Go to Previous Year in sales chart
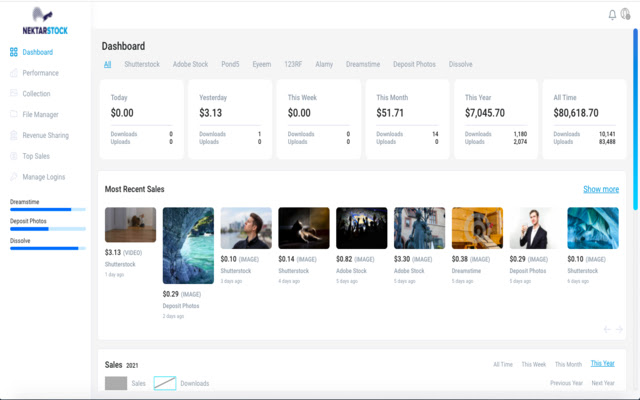 pos(566,383)
